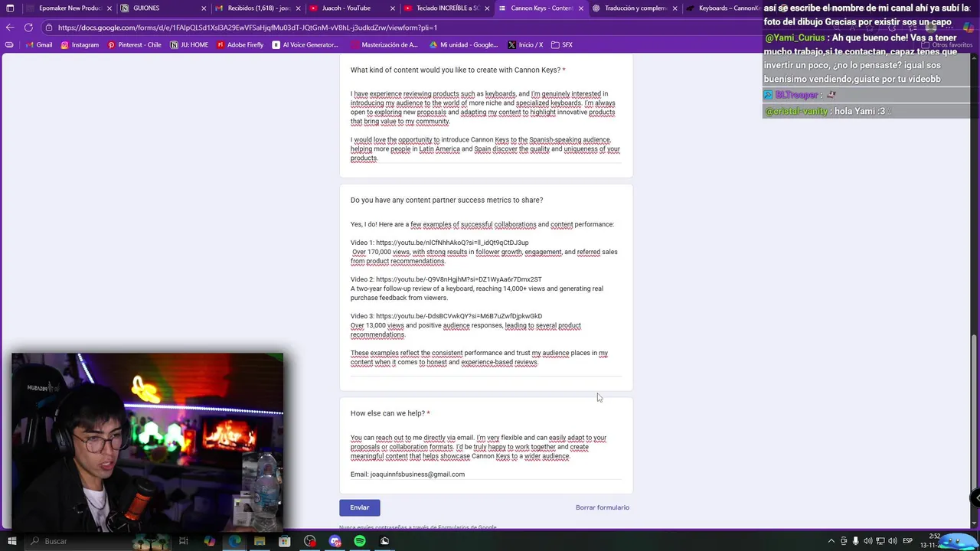Screen dimensions: 980x551
Task: Show hidden system tray icons
Action: pyautogui.click(x=831, y=541)
